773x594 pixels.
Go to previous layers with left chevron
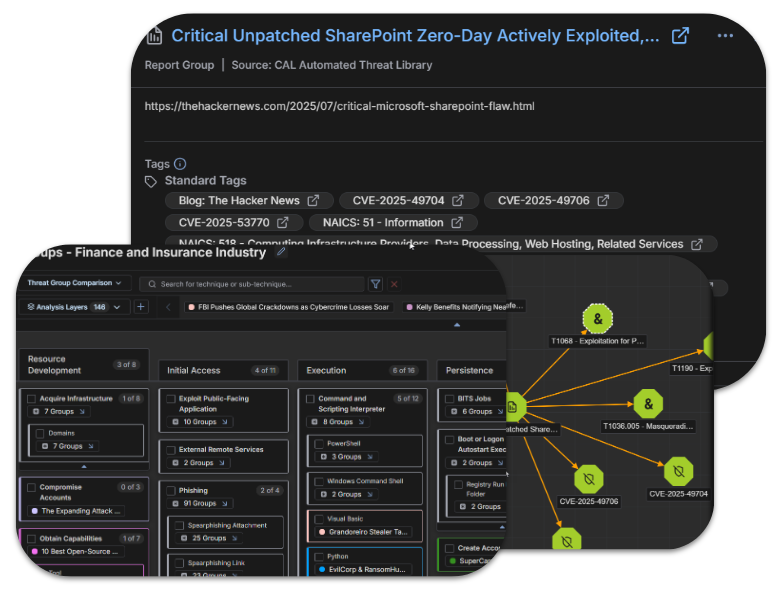coord(168,307)
